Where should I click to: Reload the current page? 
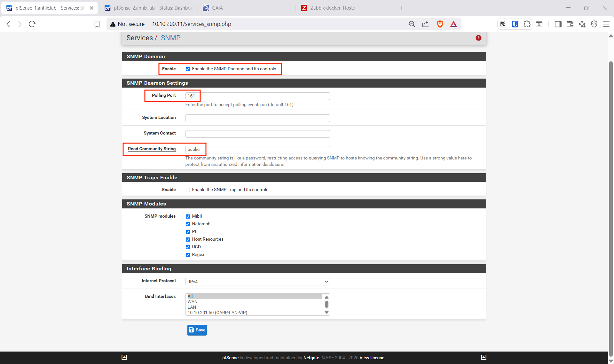[x=32, y=24]
